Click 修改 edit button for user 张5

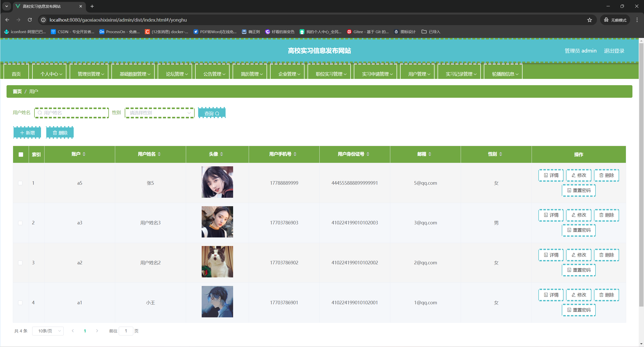(x=579, y=175)
